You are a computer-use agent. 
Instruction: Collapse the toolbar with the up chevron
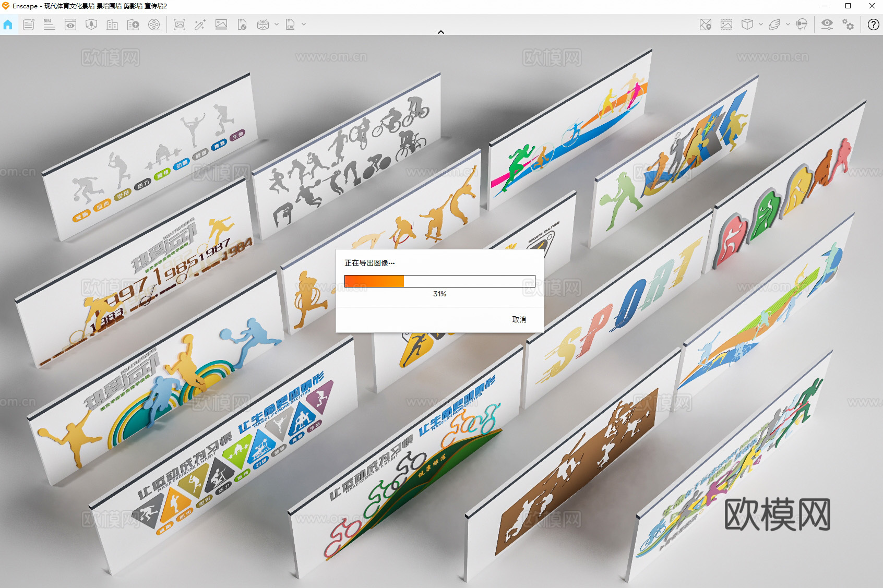click(x=441, y=32)
